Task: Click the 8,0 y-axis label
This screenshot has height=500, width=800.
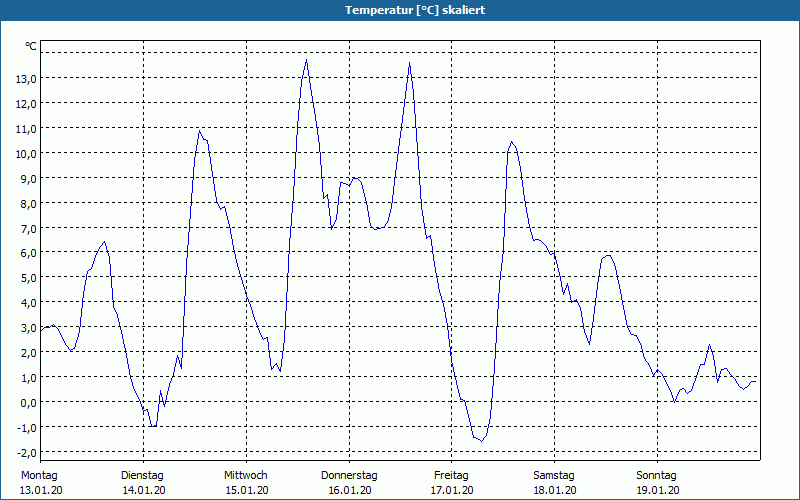Action: pyautogui.click(x=28, y=204)
